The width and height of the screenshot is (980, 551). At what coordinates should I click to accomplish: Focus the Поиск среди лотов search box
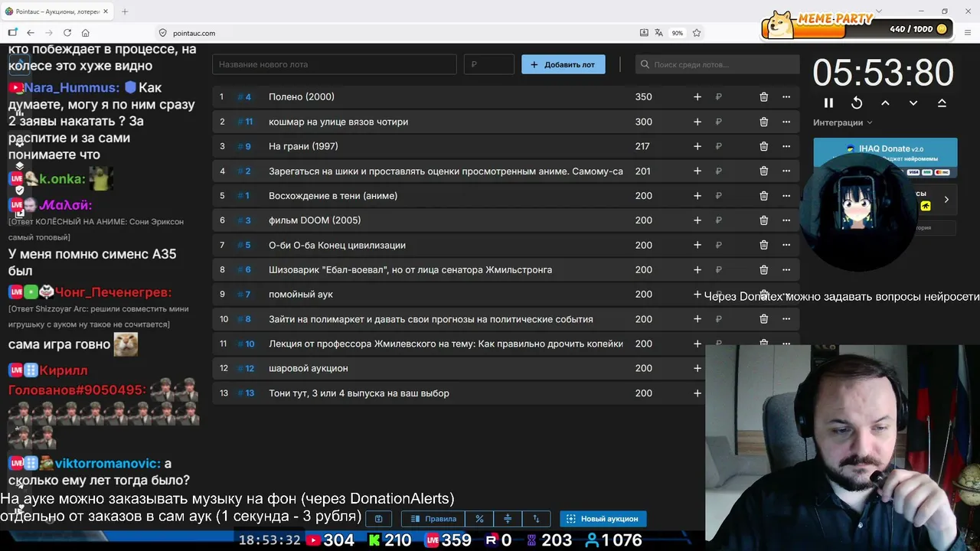tap(717, 64)
